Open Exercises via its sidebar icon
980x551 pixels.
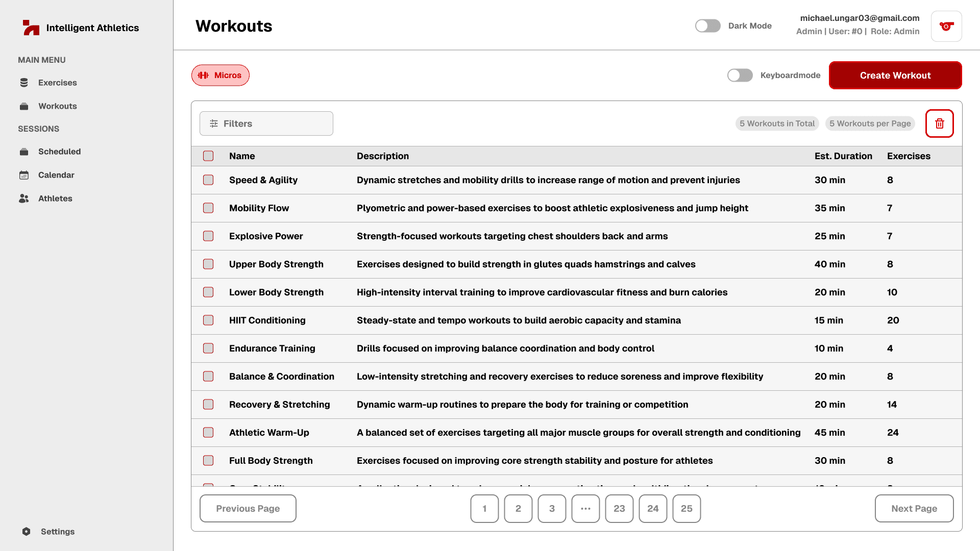click(24, 83)
